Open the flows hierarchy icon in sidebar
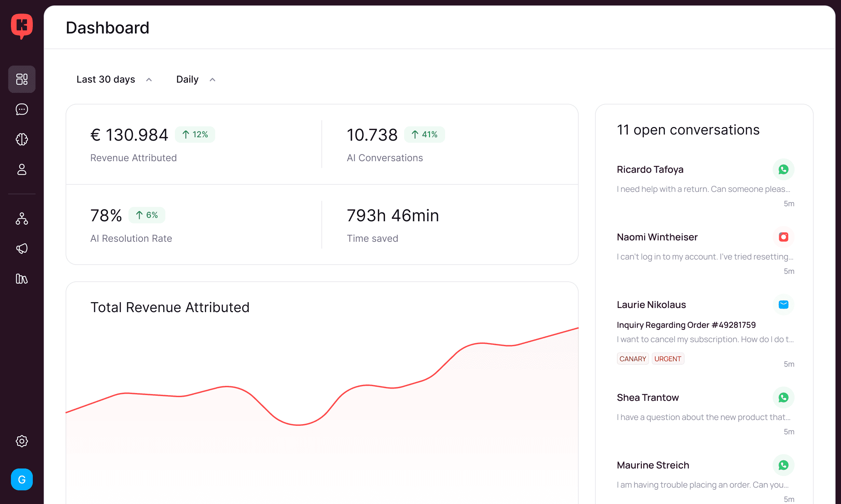The height and width of the screenshot is (504, 841). [22, 219]
